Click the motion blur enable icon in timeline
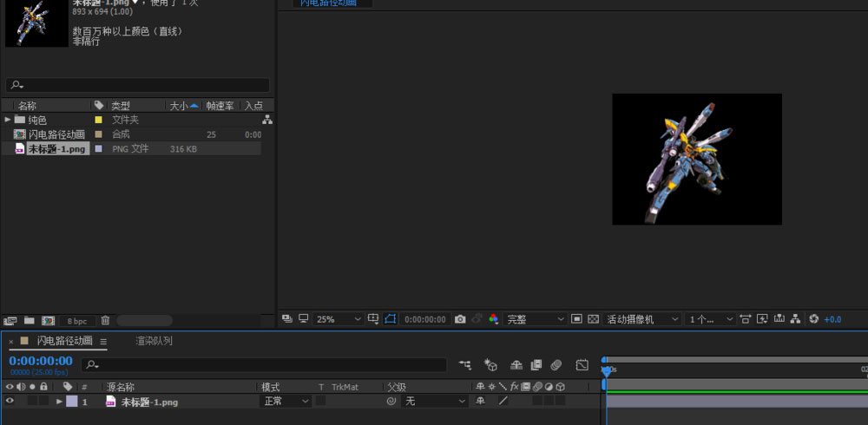868x425 pixels. [x=556, y=365]
